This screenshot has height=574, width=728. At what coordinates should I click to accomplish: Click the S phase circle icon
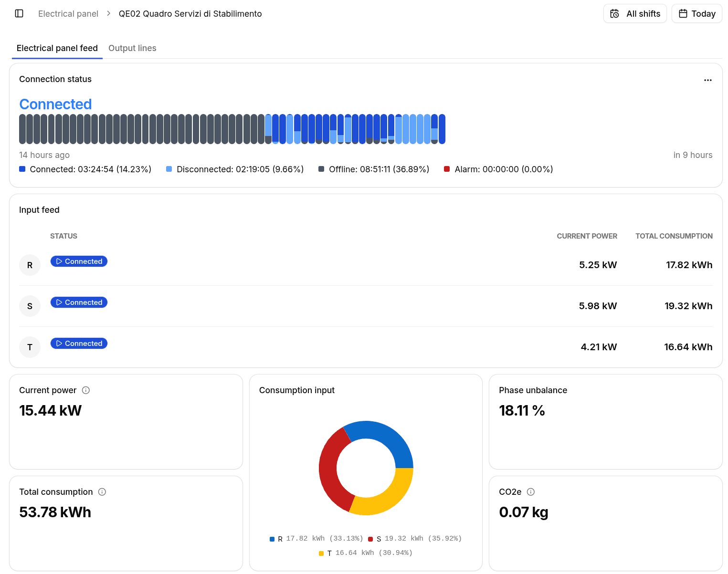coord(30,306)
